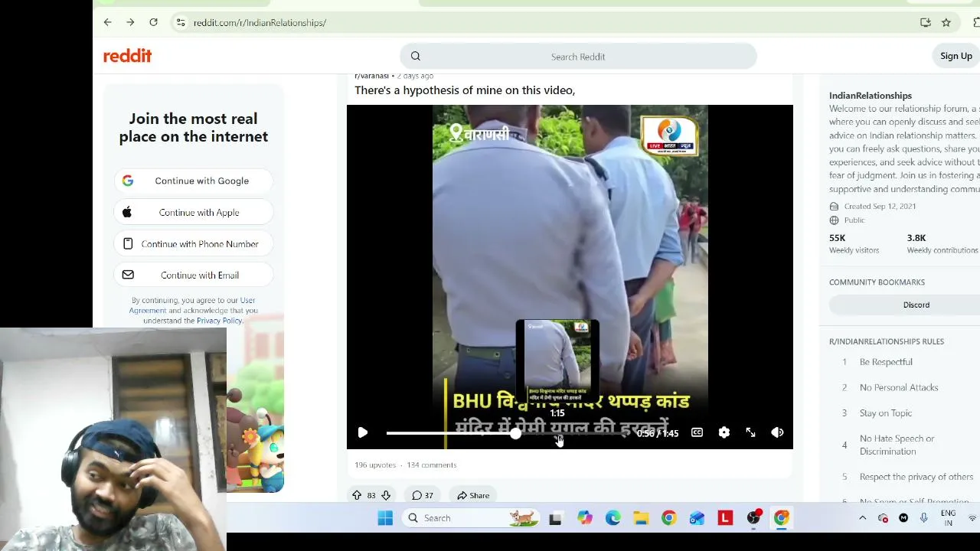The height and width of the screenshot is (551, 980).
Task: Click the 134 comments text
Action: pos(432,465)
